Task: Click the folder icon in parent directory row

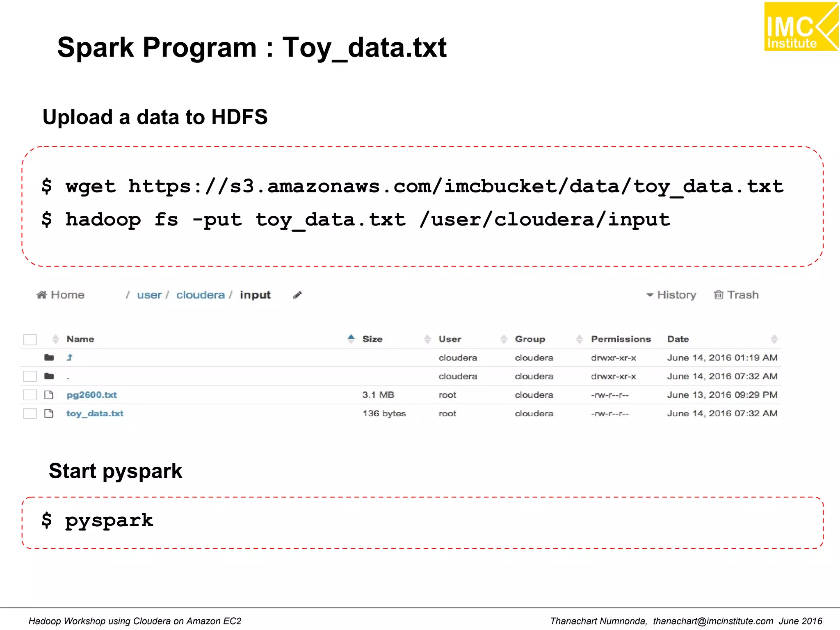Action: click(49, 358)
